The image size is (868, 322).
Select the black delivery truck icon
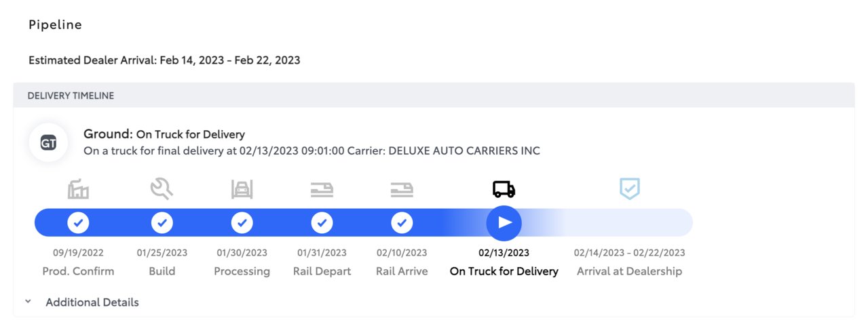click(x=504, y=189)
